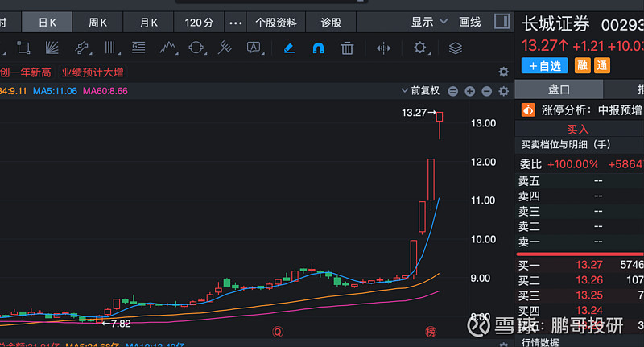Click the 委比 +100.00% value

click(x=572, y=165)
